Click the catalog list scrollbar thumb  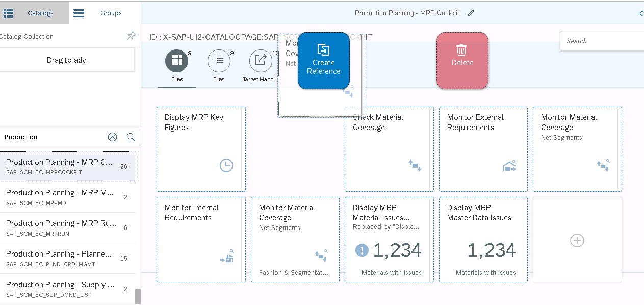point(138,296)
